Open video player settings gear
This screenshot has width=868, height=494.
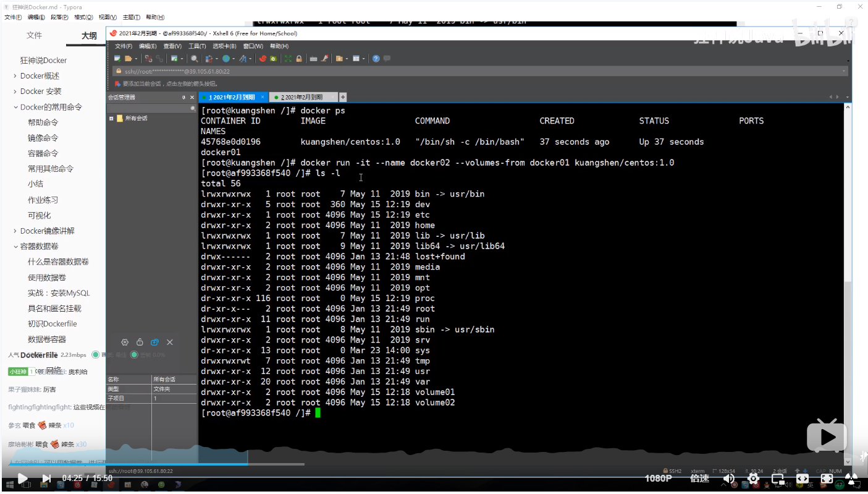[753, 478]
